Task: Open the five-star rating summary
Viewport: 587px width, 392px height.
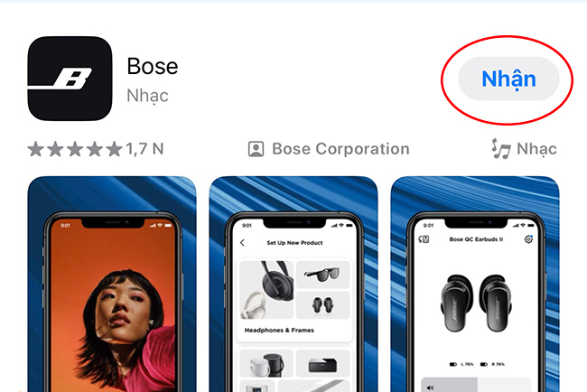Action: [x=75, y=149]
